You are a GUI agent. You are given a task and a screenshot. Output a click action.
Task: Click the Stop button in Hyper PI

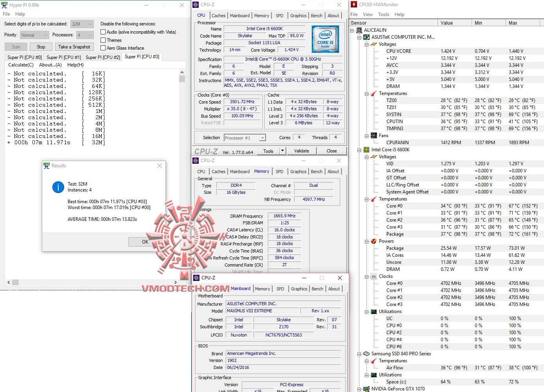click(x=41, y=47)
